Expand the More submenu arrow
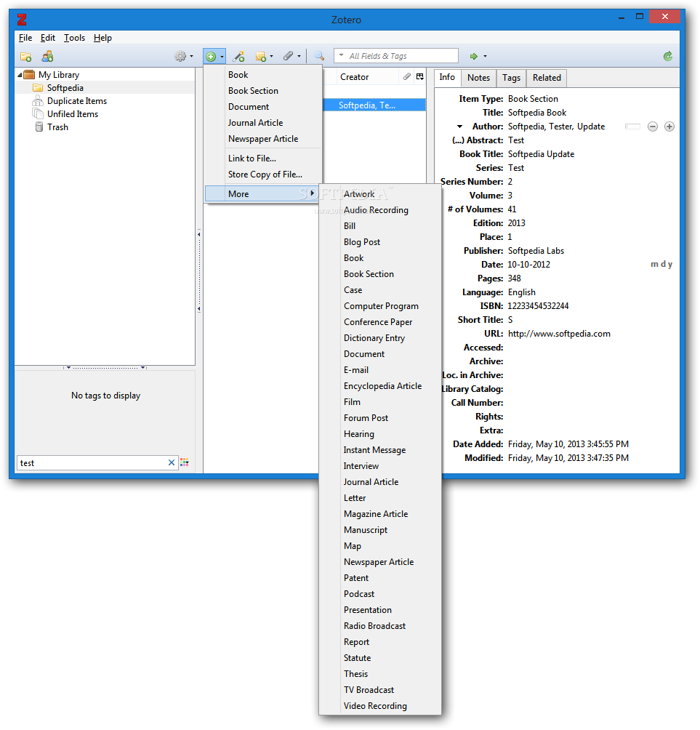This screenshot has height=730, width=700. [313, 193]
